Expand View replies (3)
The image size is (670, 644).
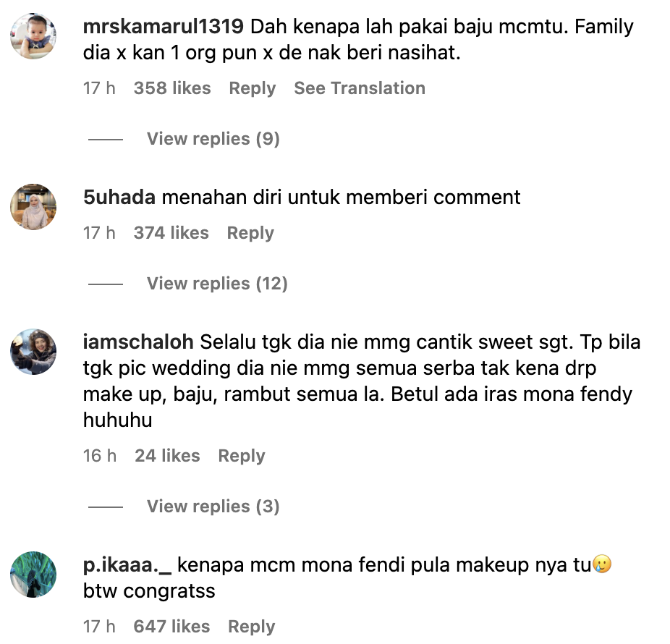(x=213, y=507)
